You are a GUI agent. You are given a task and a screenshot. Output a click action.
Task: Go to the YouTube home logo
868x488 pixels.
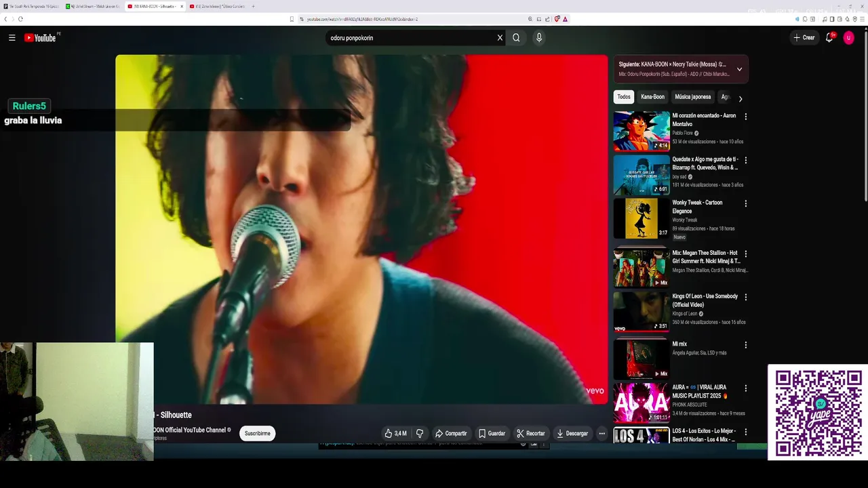point(40,38)
